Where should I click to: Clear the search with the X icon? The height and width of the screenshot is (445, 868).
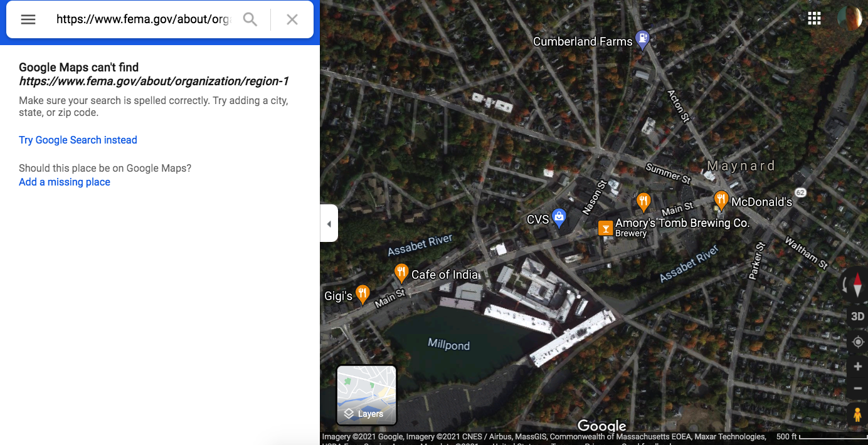292,19
